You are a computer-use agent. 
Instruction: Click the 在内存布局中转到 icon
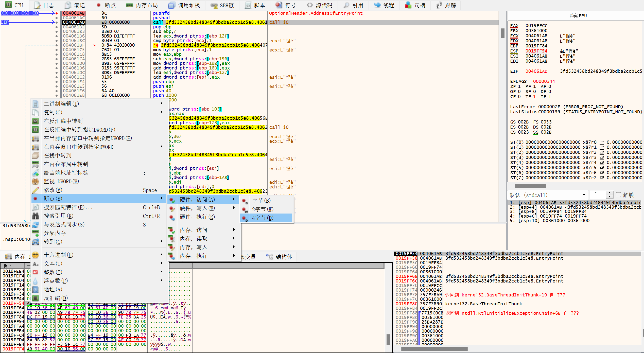coord(36,164)
